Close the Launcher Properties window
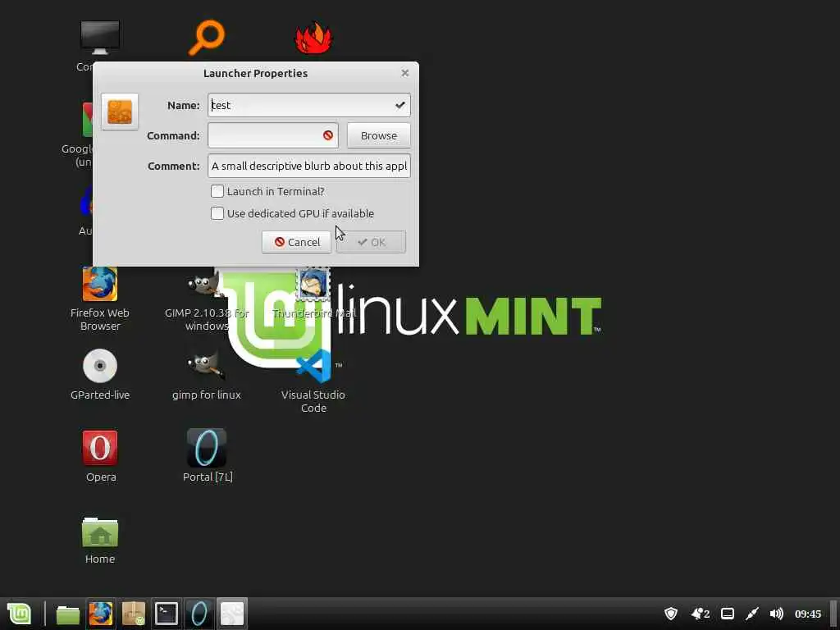Viewport: 840px width, 630px height. point(405,73)
